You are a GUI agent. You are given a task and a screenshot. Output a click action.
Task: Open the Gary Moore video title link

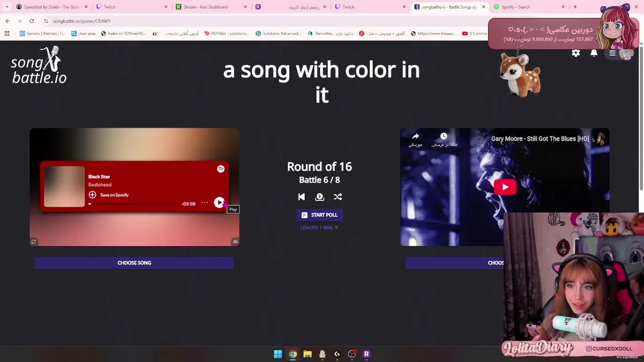coord(539,139)
